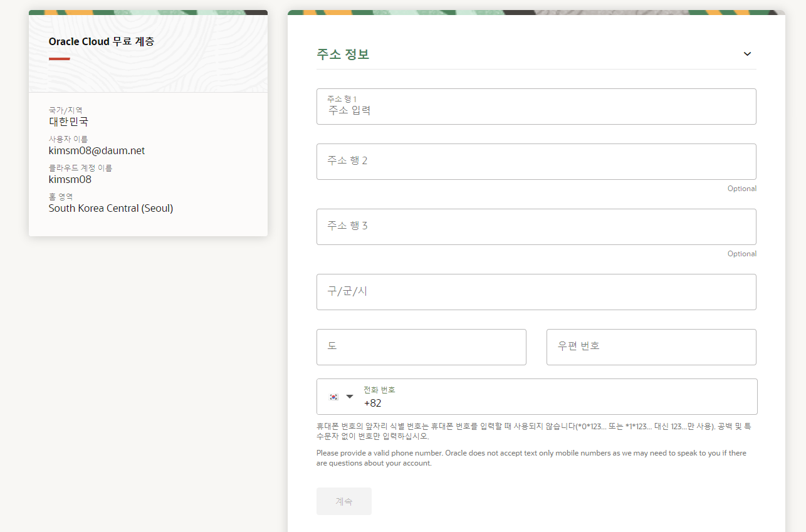Click the 홈 영역 label

coord(61,197)
